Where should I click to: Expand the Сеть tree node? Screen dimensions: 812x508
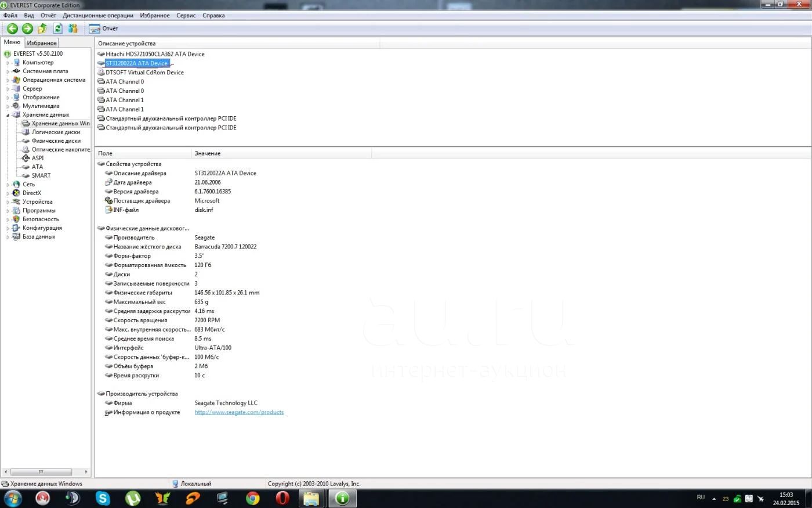coord(8,185)
